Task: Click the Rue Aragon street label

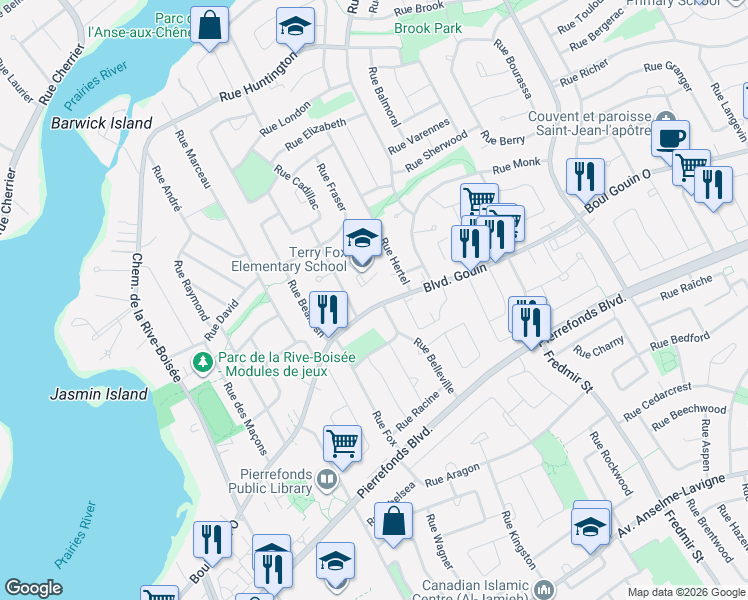Action: tap(452, 476)
